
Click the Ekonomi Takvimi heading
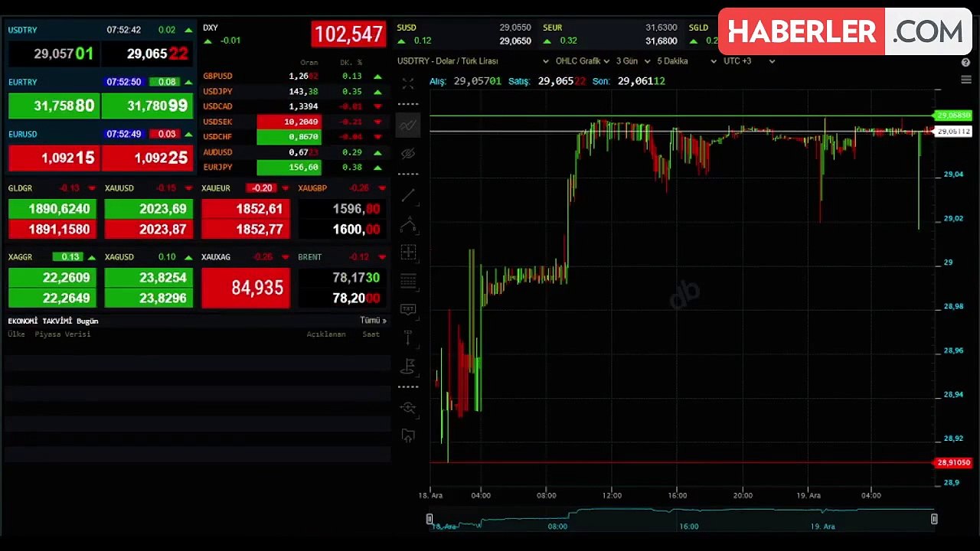(x=40, y=321)
